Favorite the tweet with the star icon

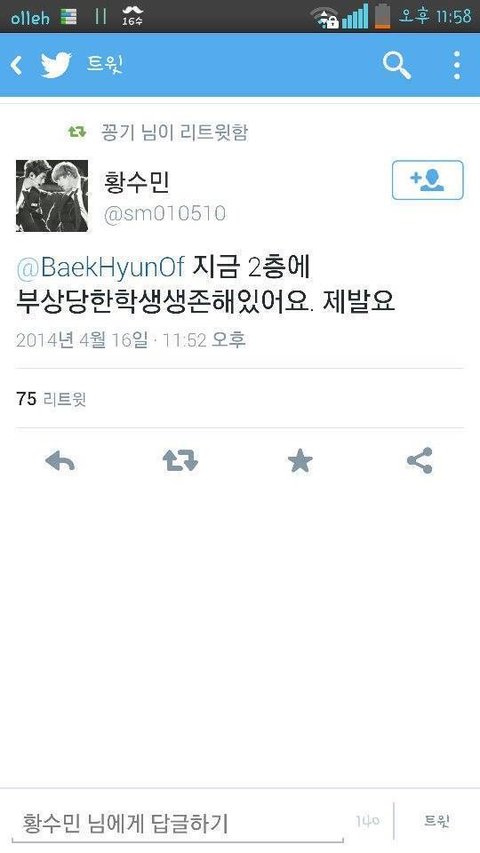click(x=300, y=462)
